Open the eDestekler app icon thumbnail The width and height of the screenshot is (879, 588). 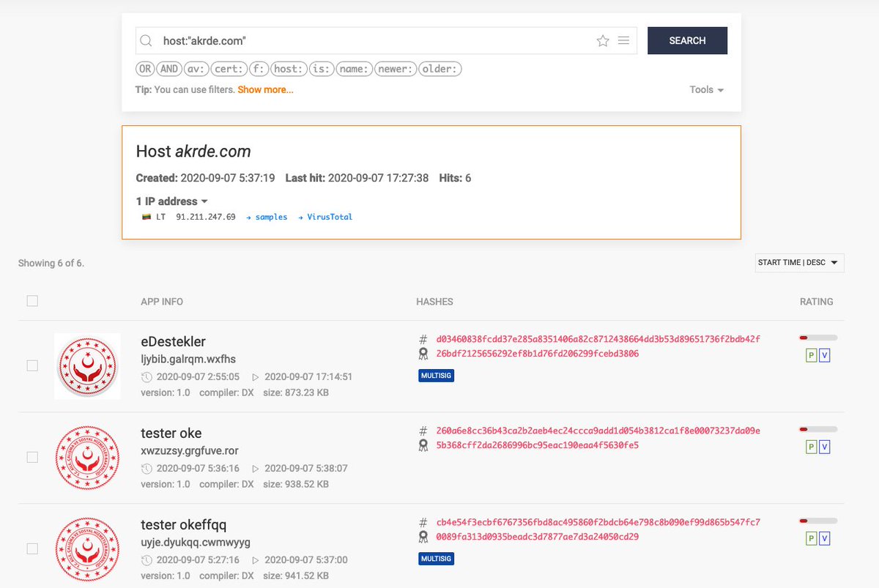(x=88, y=366)
